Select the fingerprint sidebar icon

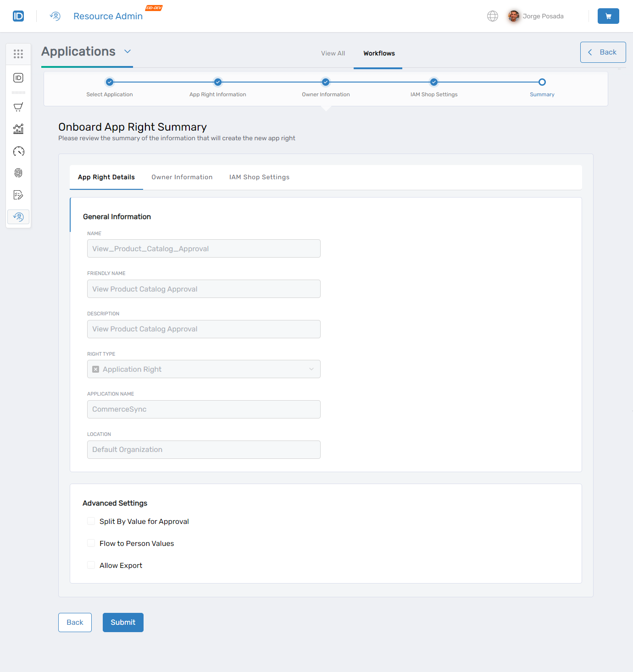coord(18,173)
